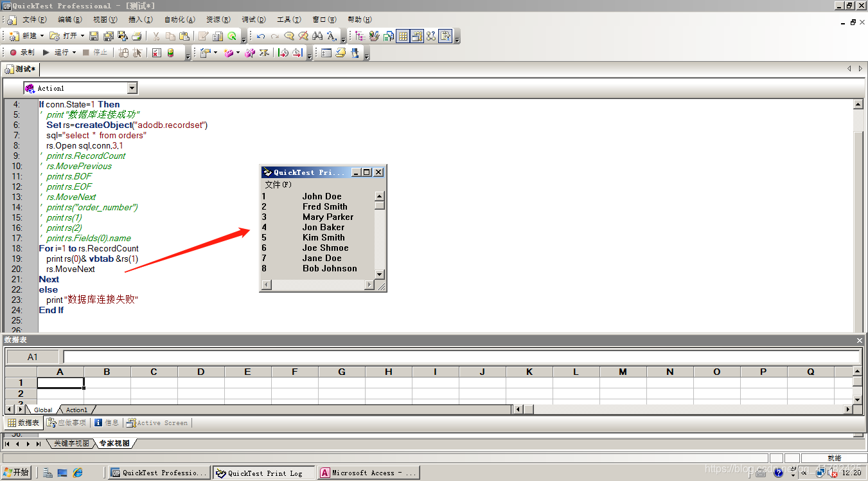Screen dimensions: 868x481
Task: Click the Available Keywords icon
Action: (374, 36)
